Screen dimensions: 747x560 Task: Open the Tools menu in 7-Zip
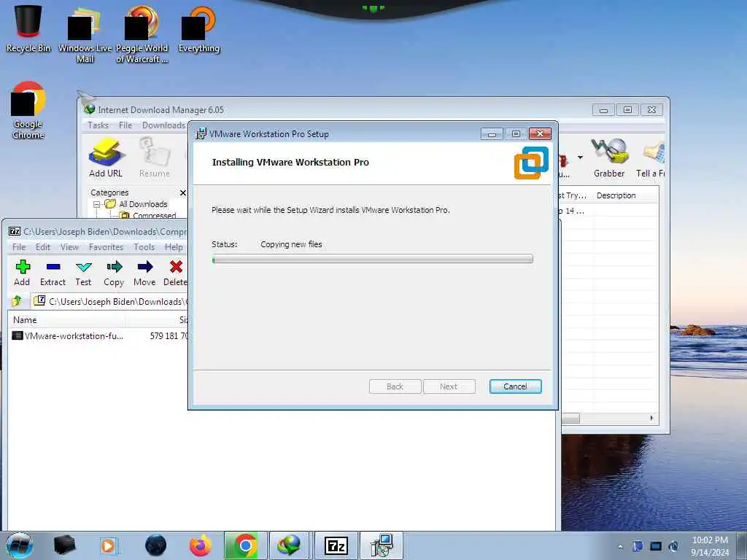pyautogui.click(x=144, y=246)
